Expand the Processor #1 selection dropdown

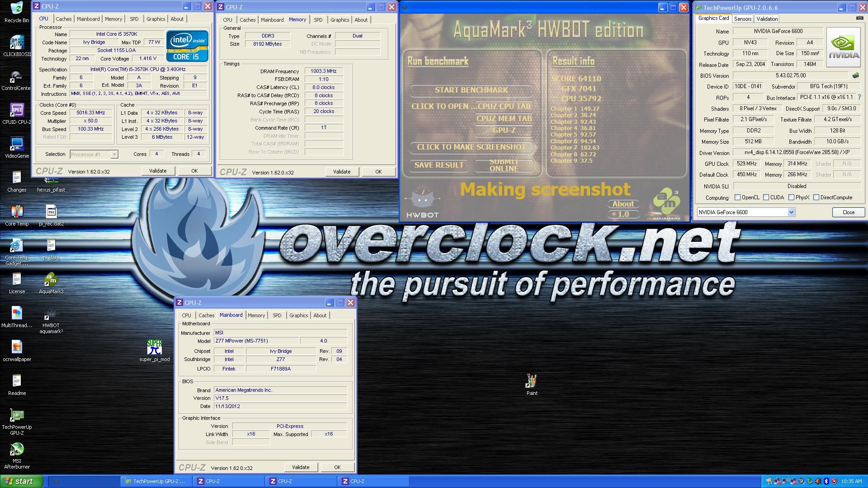114,155
